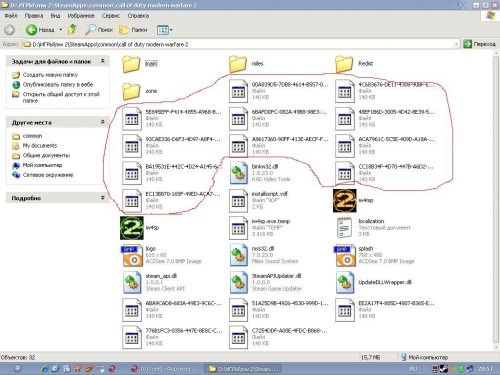500x375 pixels.
Task: Open the address bar dropdown arrow
Action: (x=456, y=44)
